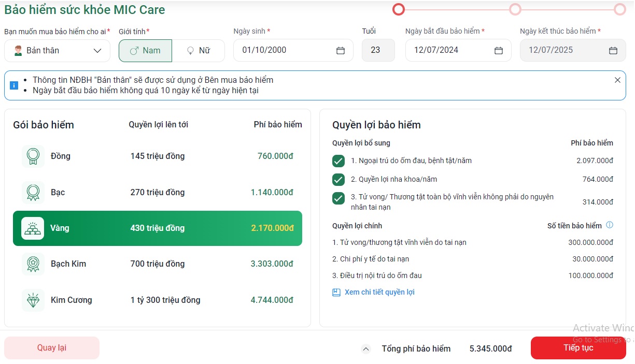Click 700 triệu đồng benefit value
Viewport: 635px width, 364px height.
[158, 264]
